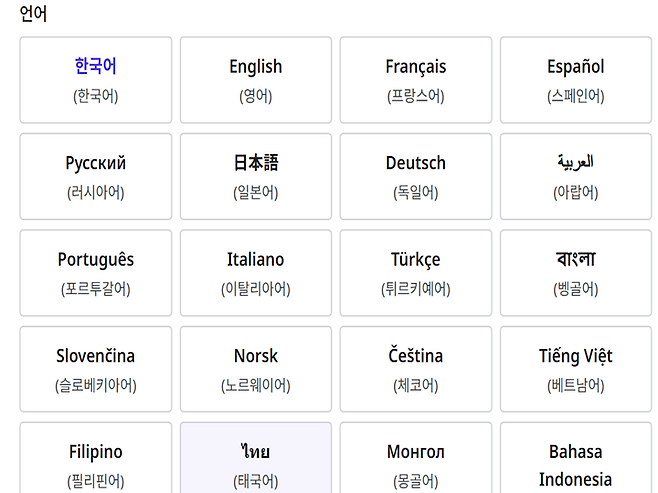
Task: Choose Bahasa Indonesia language card
Action: (x=576, y=458)
